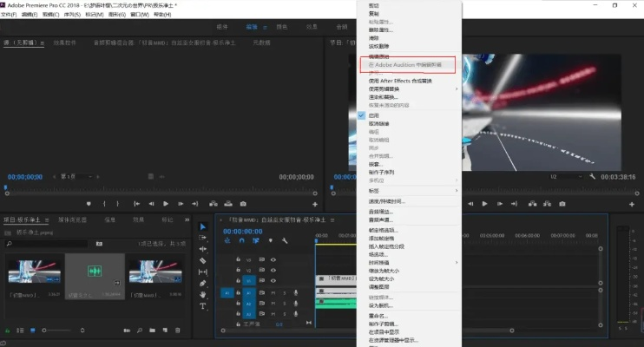Click Automate to Sequence icon

coord(127,331)
